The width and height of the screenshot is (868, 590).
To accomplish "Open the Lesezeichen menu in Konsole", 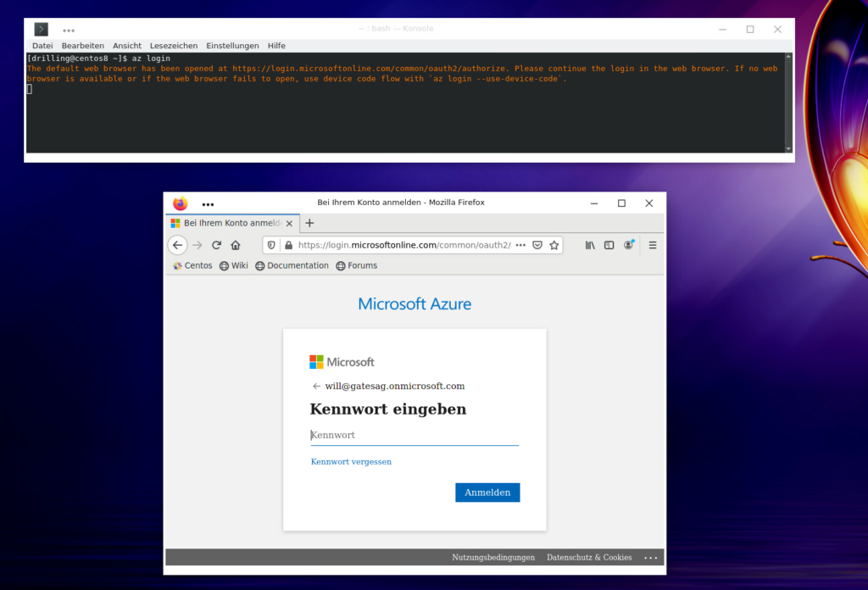I will coord(173,46).
